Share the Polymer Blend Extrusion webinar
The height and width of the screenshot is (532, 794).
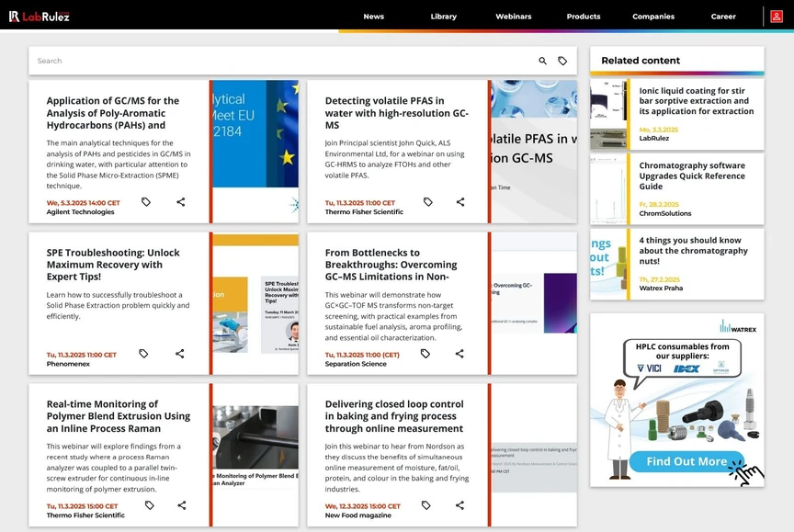[182, 505]
